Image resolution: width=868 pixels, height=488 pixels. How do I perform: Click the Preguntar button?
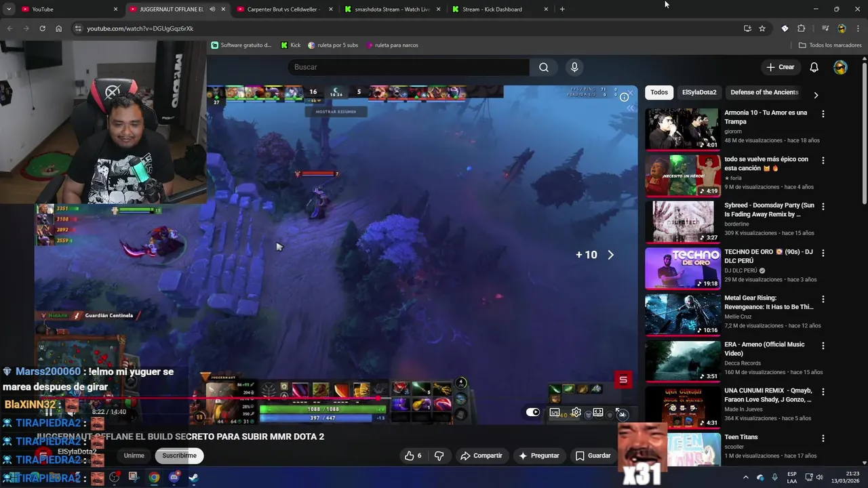(539, 455)
